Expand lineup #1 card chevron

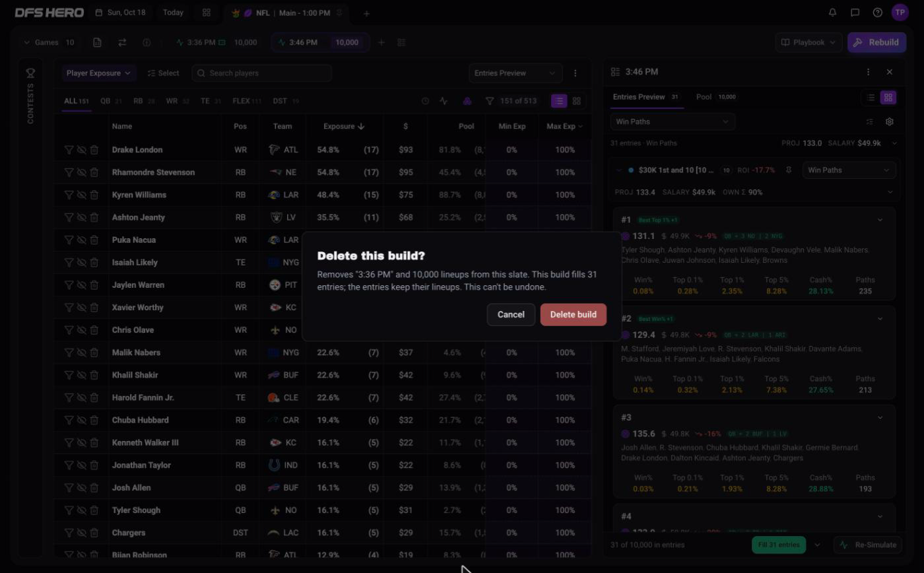pyautogui.click(x=880, y=220)
